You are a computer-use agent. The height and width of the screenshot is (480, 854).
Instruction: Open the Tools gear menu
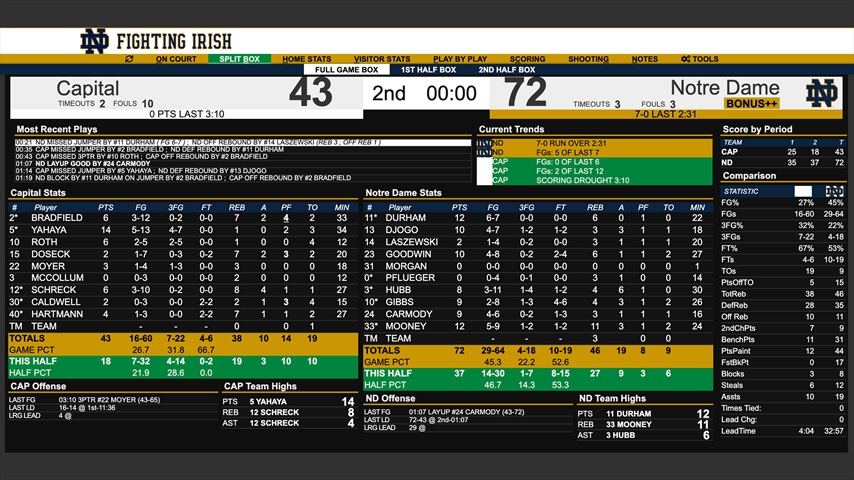point(700,59)
